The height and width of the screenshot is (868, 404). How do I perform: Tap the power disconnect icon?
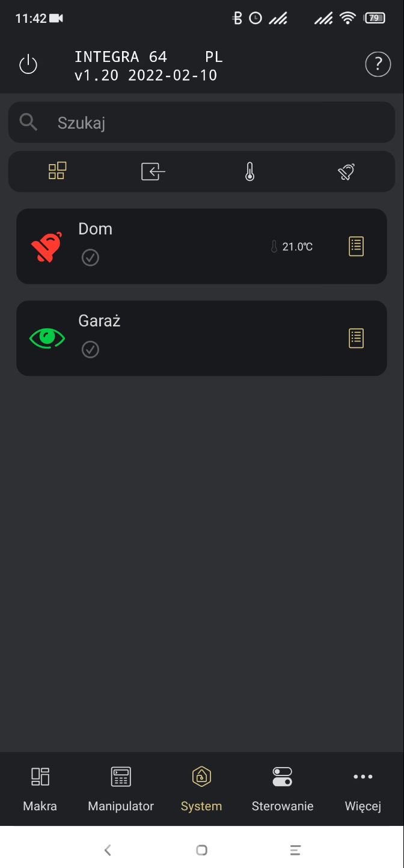(x=28, y=64)
